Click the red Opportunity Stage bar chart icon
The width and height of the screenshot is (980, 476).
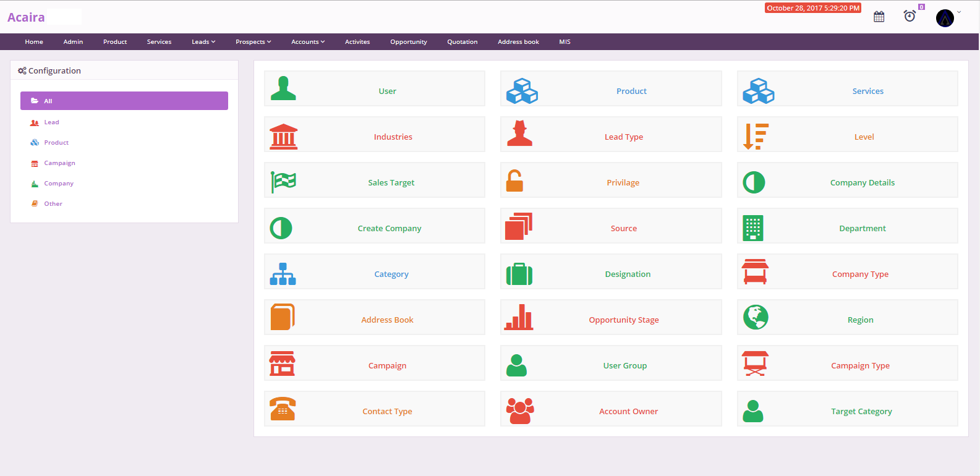coord(519,318)
